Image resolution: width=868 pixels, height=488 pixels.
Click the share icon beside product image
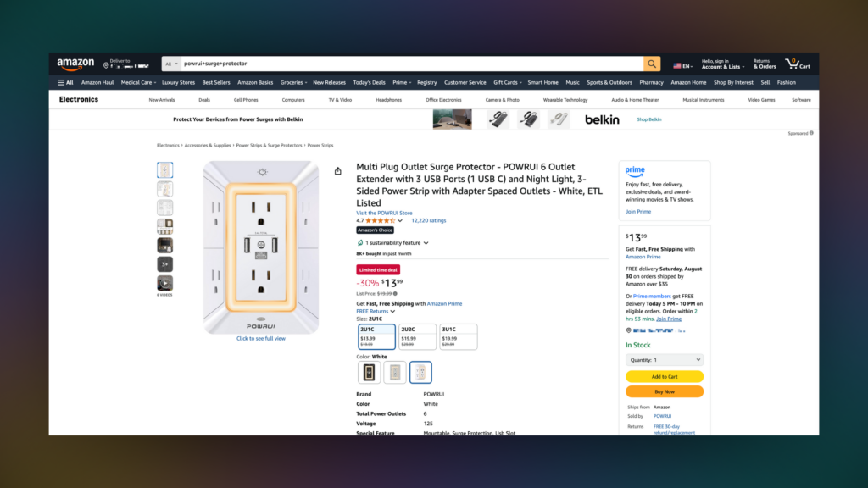[337, 171]
